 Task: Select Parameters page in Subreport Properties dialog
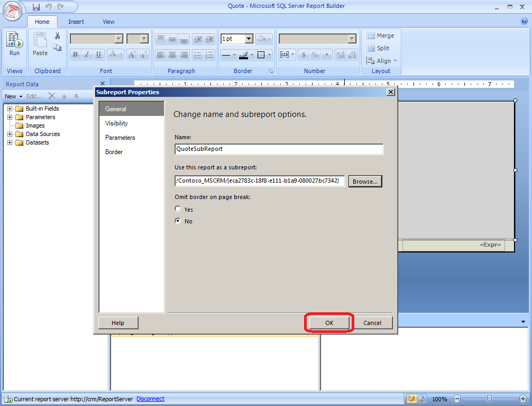[132, 138]
